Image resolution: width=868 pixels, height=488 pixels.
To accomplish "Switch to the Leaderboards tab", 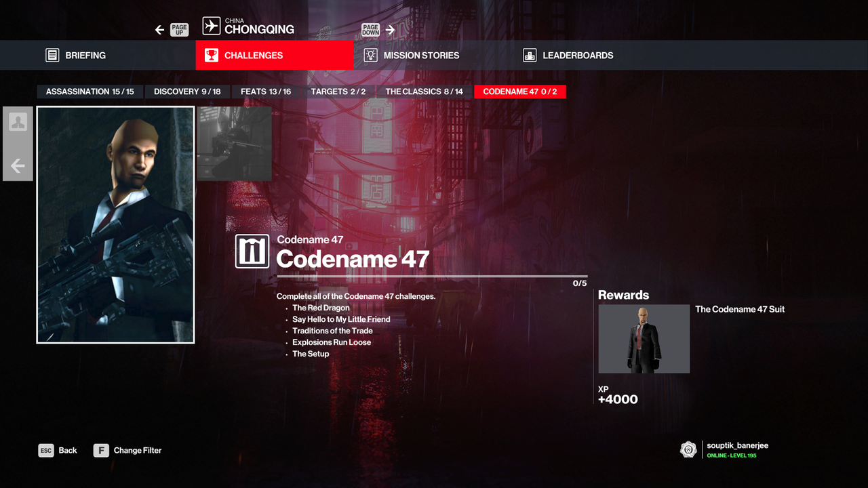I will [593, 56].
